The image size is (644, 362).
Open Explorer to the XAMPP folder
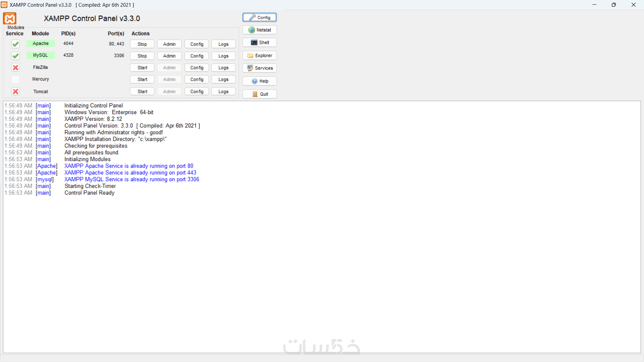click(259, 55)
